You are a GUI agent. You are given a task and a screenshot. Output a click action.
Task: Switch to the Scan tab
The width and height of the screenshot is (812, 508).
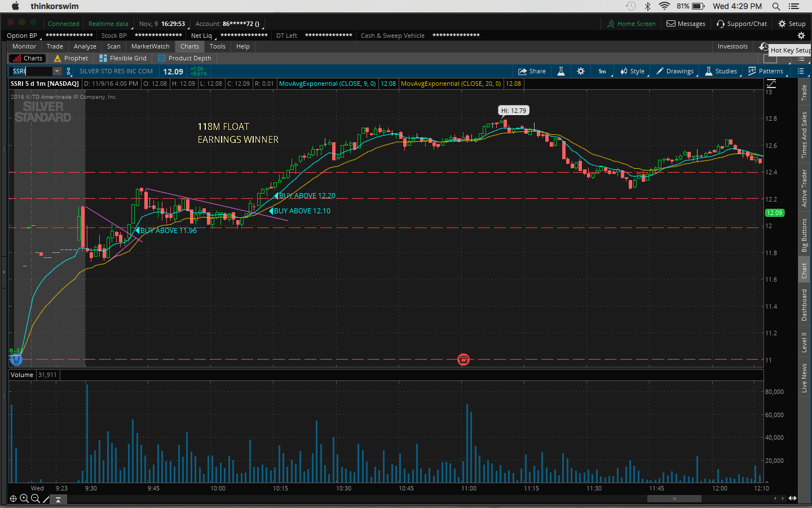[114, 46]
